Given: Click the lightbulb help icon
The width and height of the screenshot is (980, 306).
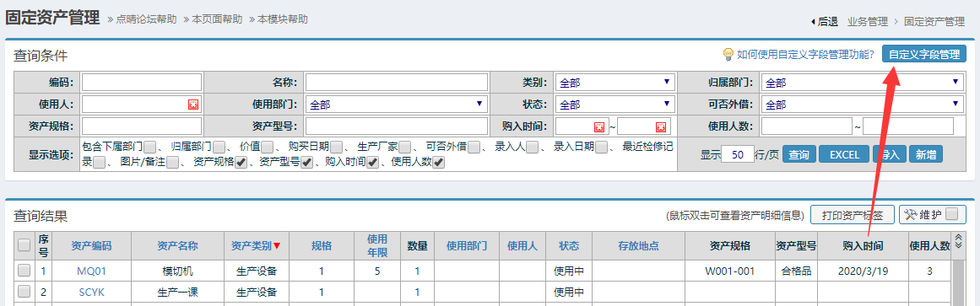Looking at the screenshot, I should click(x=728, y=54).
